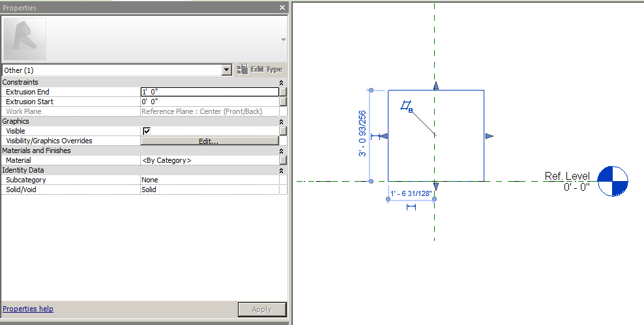This screenshot has height=325, width=644.
Task: Click associate parameter button for Material
Action: click(283, 160)
